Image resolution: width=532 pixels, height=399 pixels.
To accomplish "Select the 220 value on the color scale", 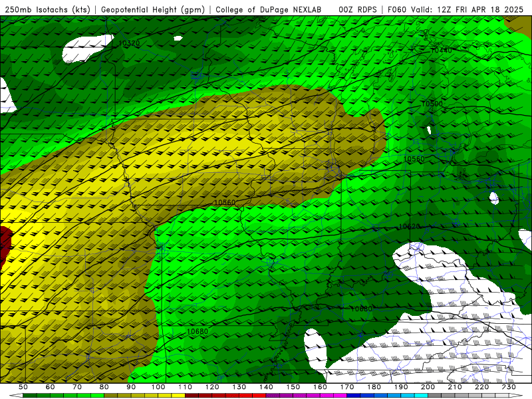I will click(481, 387).
